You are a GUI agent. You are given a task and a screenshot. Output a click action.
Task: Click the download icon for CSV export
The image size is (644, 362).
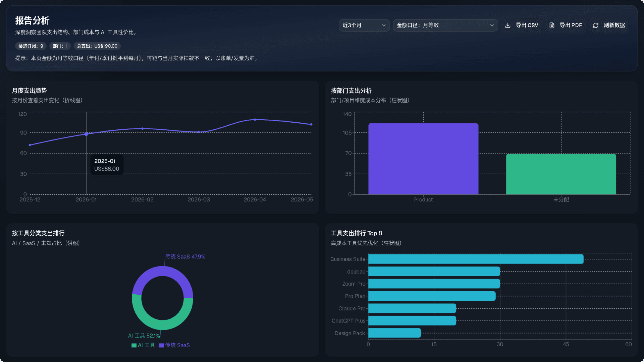point(508,25)
